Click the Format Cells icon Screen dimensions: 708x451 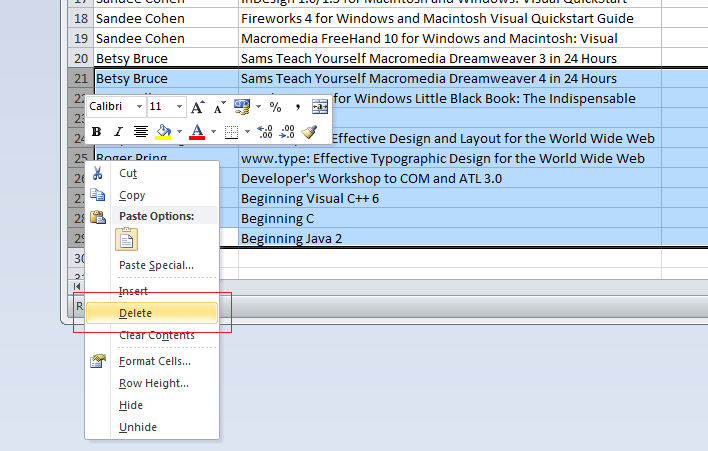tap(98, 361)
